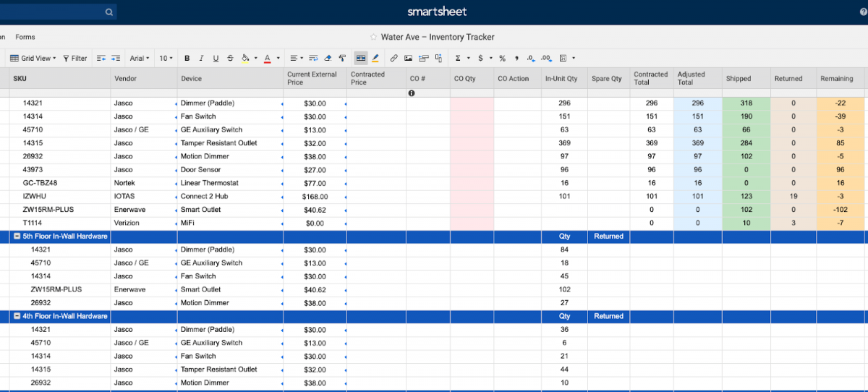Apply strikethrough formatting

(230, 59)
